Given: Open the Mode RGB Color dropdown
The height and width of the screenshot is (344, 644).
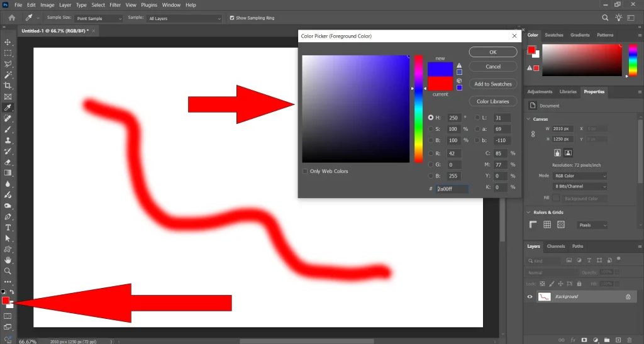Looking at the screenshot, I should (579, 175).
